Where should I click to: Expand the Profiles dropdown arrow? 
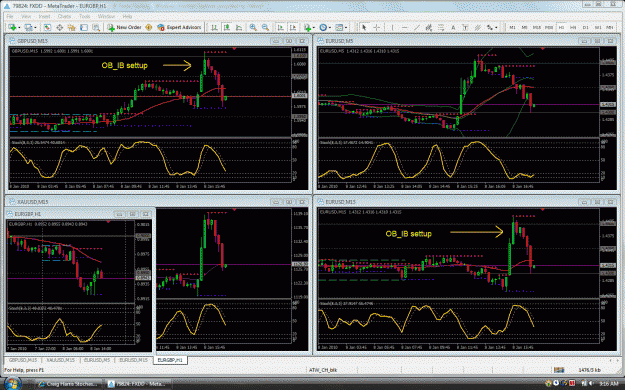coord(35,28)
